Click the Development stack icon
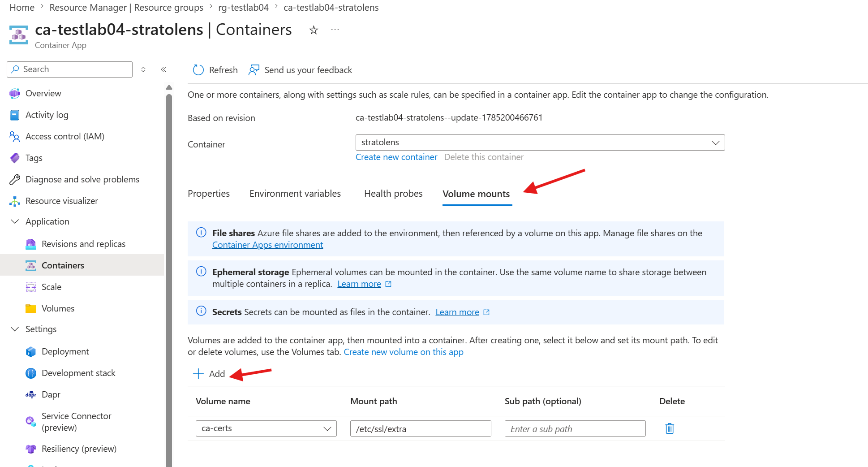This screenshot has width=868, height=467. (31, 373)
